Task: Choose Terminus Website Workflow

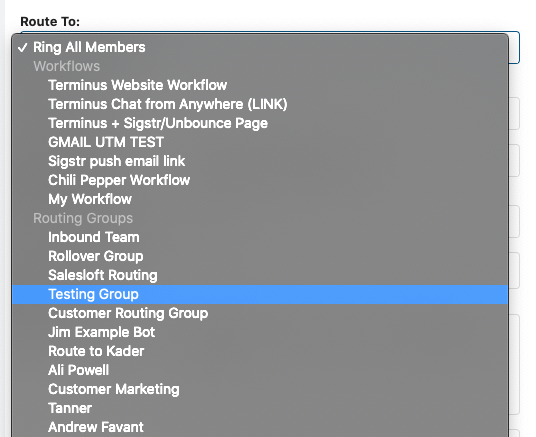Action: (x=260, y=85)
